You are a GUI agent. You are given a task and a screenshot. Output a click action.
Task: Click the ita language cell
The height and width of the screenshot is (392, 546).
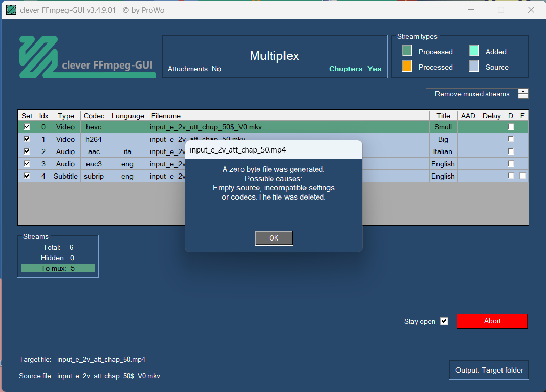pyautogui.click(x=127, y=151)
